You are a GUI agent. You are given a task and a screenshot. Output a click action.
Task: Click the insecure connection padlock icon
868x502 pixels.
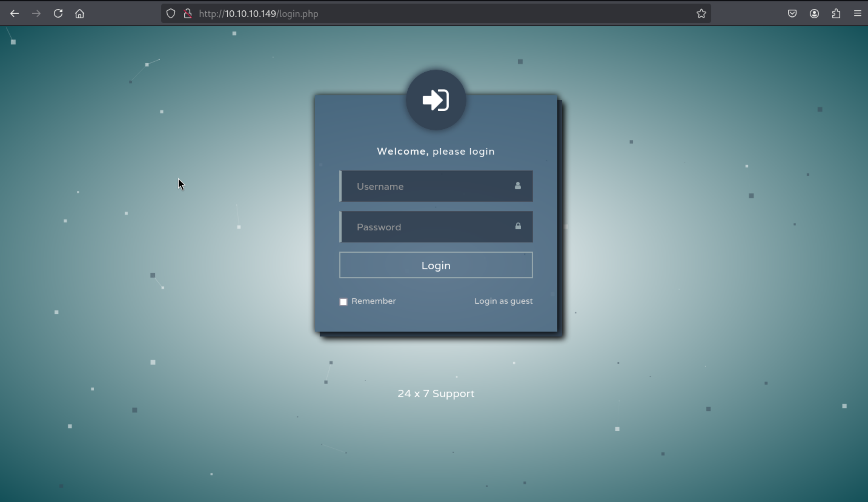coord(188,14)
